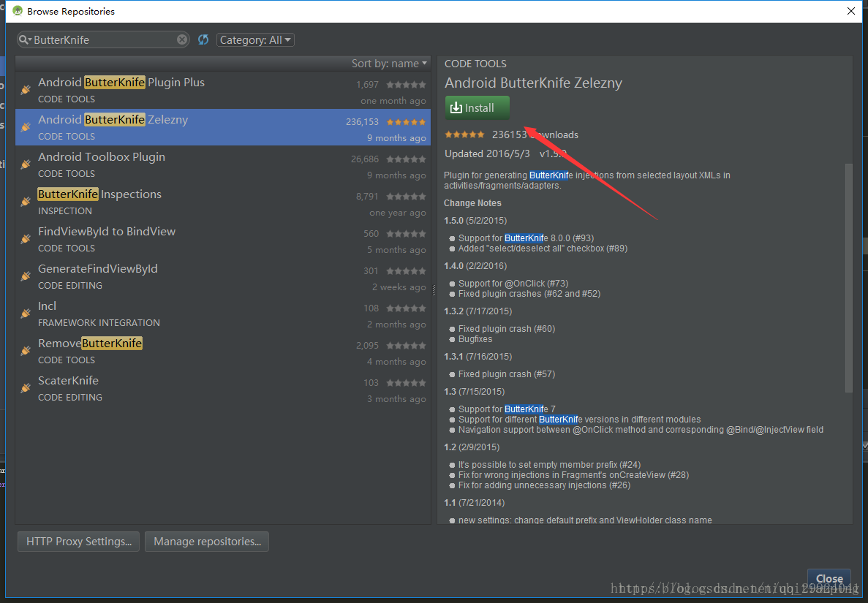Click the 26,686 downloads count
Screen dimensions: 868x603
tap(365, 159)
